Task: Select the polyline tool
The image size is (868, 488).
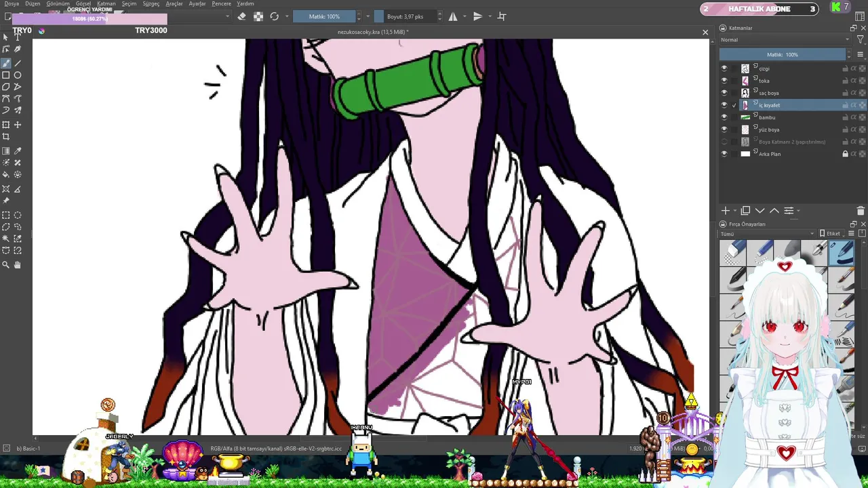Action: tap(18, 87)
